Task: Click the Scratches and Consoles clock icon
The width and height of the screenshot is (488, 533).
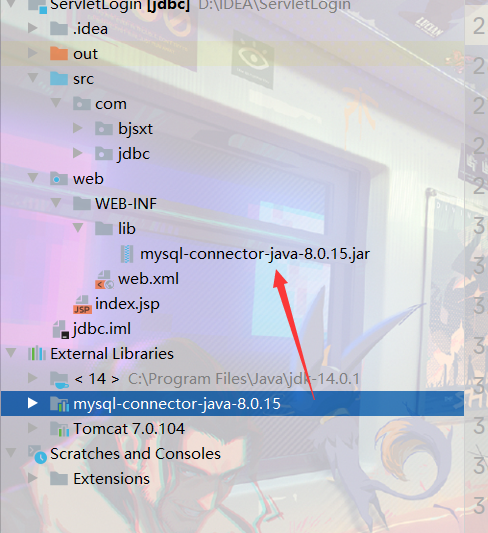Action: (x=37, y=454)
